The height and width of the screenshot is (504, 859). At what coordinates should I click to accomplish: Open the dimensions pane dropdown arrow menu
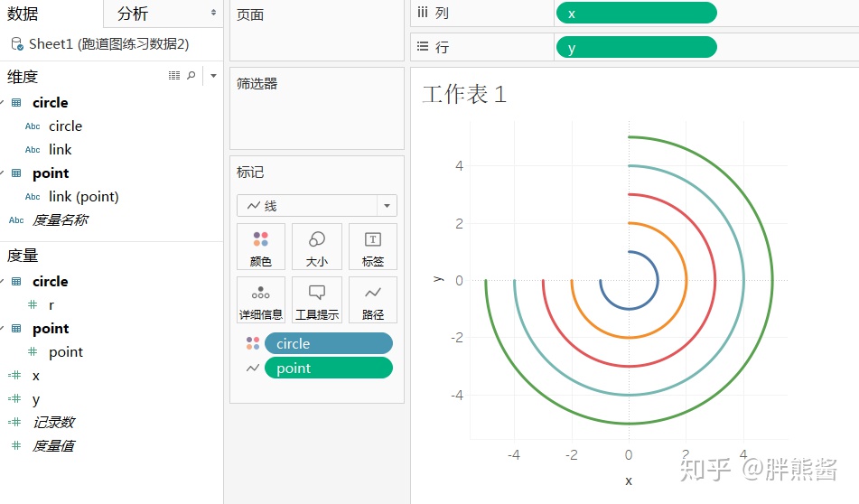pos(214,76)
